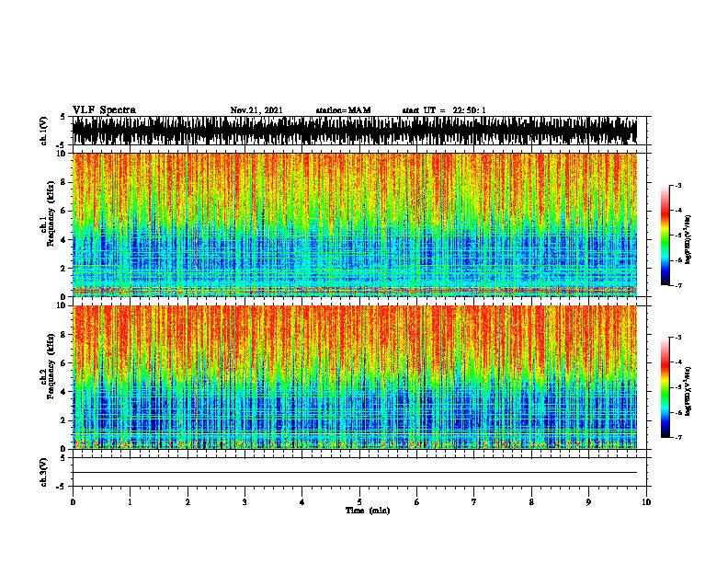
Task: Click the ch.1 spectrogram plot
Action: pos(358,224)
